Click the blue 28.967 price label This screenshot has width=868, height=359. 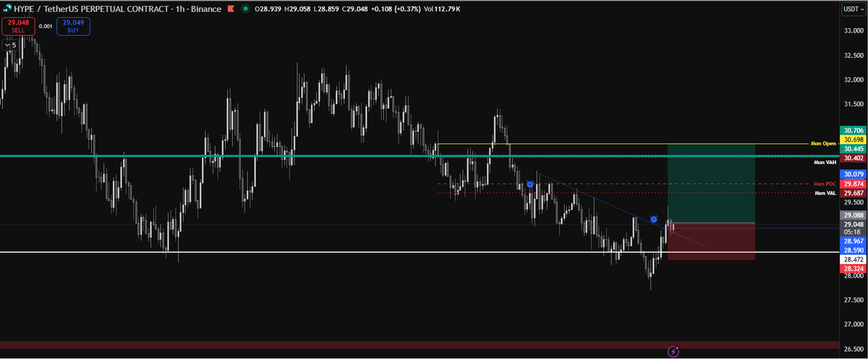(852, 240)
